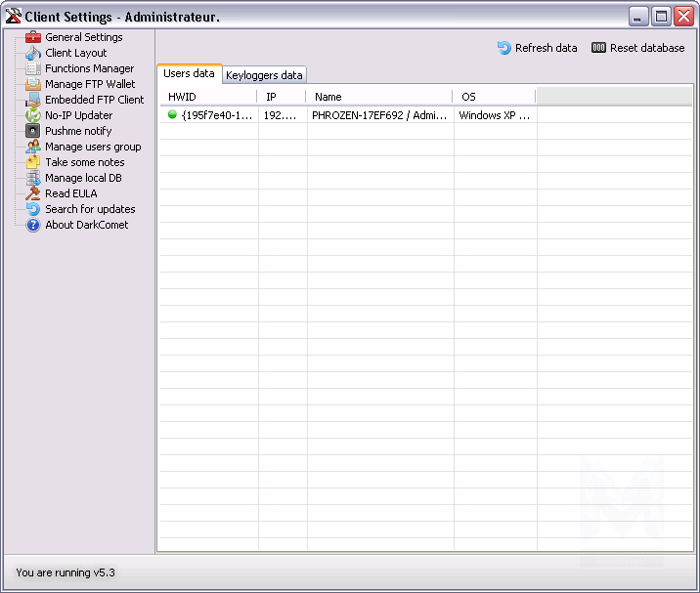Screen dimensions: 700x593
Task: Click the Embedded FTP Client icon
Action: tap(33, 100)
